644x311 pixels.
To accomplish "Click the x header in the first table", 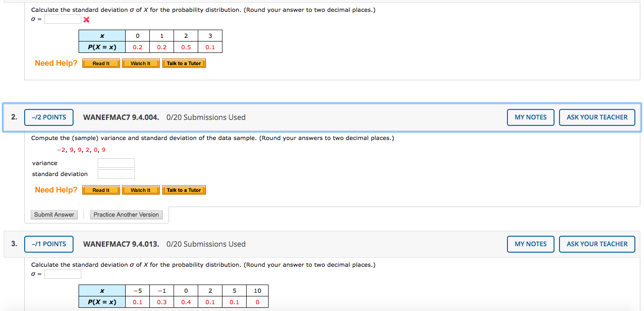I will point(102,36).
